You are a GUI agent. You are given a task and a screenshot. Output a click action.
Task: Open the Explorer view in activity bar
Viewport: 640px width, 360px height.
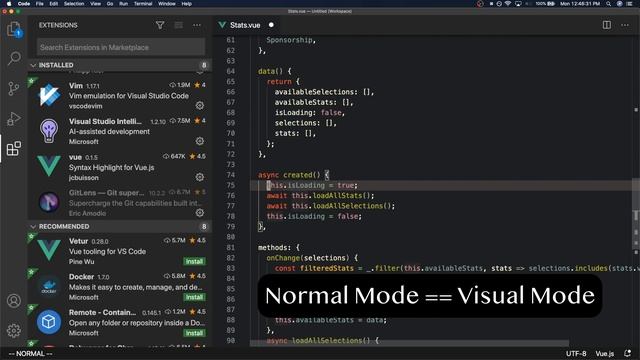point(14,29)
